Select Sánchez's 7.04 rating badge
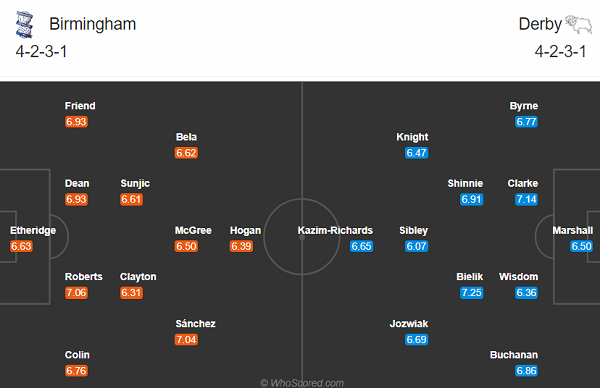Screen dimensions: 600x388 186,339
